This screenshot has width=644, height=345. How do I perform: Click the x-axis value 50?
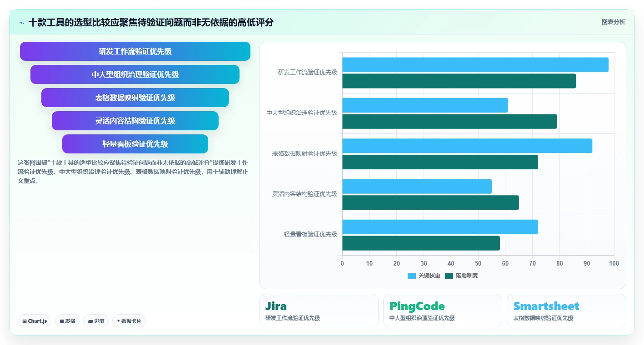point(478,263)
